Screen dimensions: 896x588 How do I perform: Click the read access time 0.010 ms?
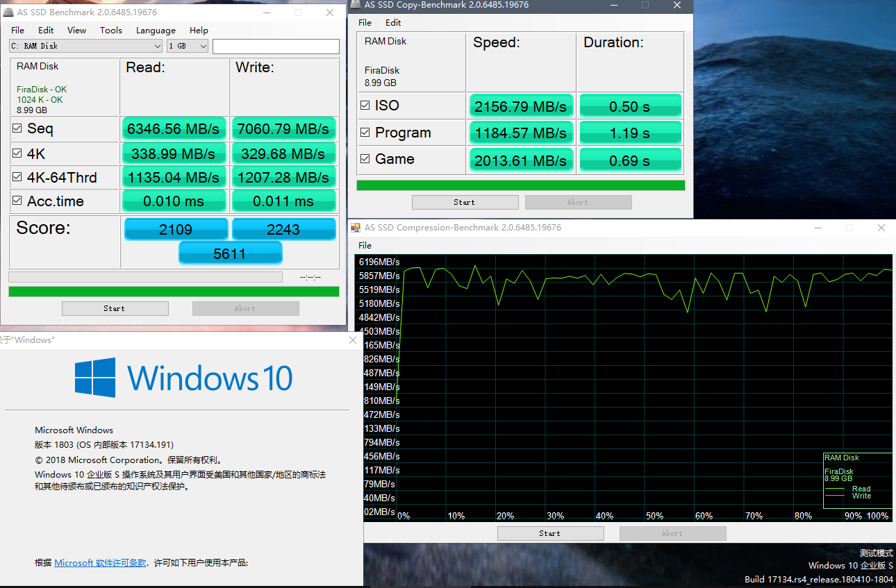(x=174, y=201)
